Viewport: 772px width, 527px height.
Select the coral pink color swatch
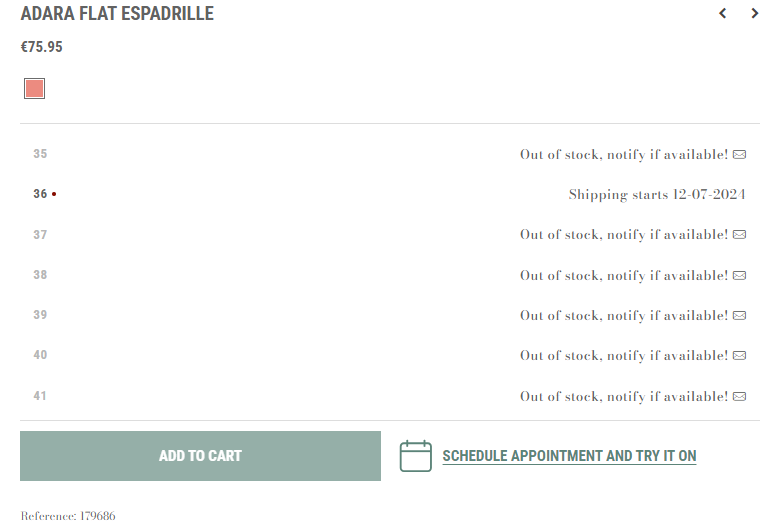(34, 89)
